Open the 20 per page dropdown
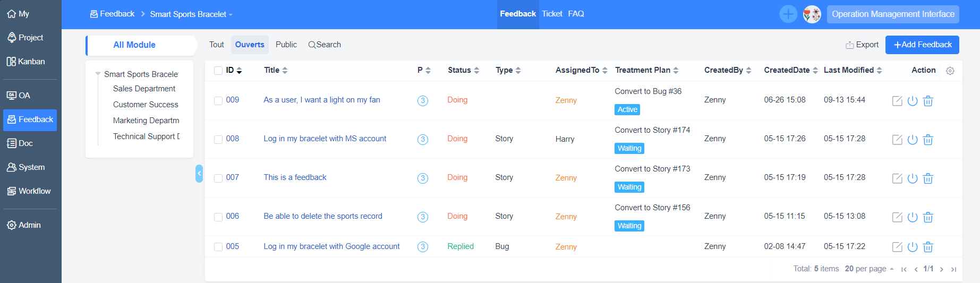The image size is (980, 283). [869, 269]
